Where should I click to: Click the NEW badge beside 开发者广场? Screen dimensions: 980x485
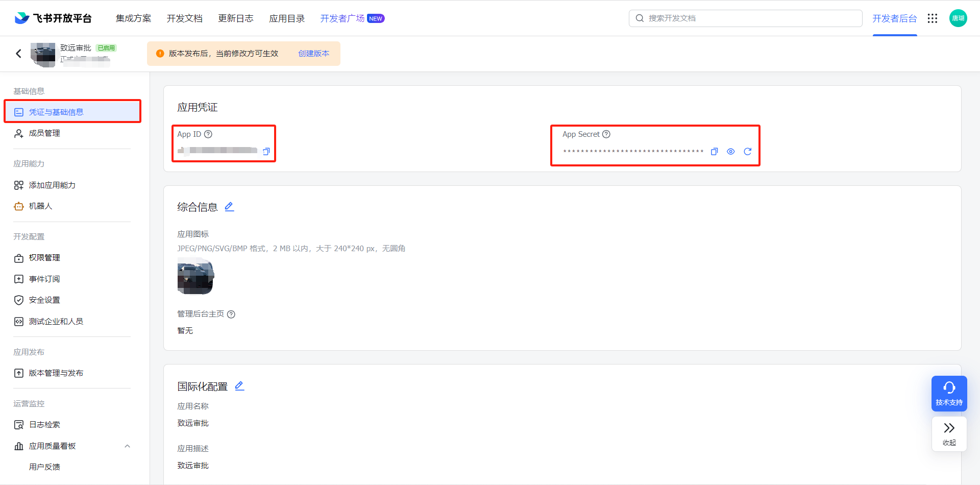coord(376,18)
